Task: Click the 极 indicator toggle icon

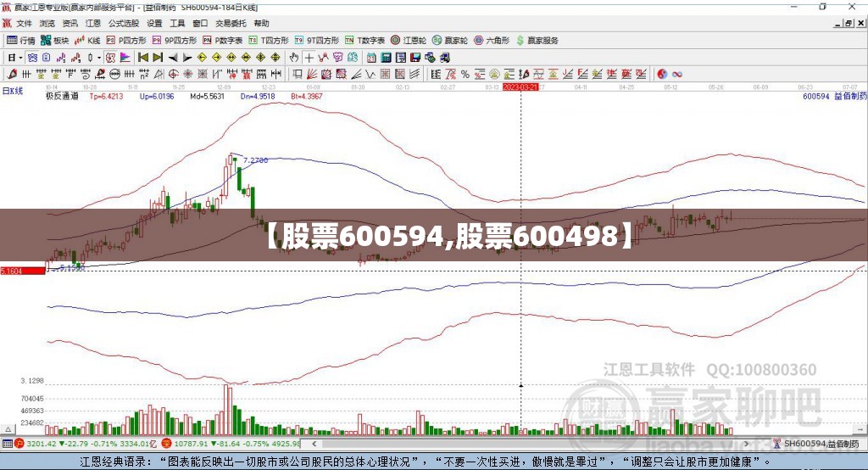Action: tap(111, 58)
